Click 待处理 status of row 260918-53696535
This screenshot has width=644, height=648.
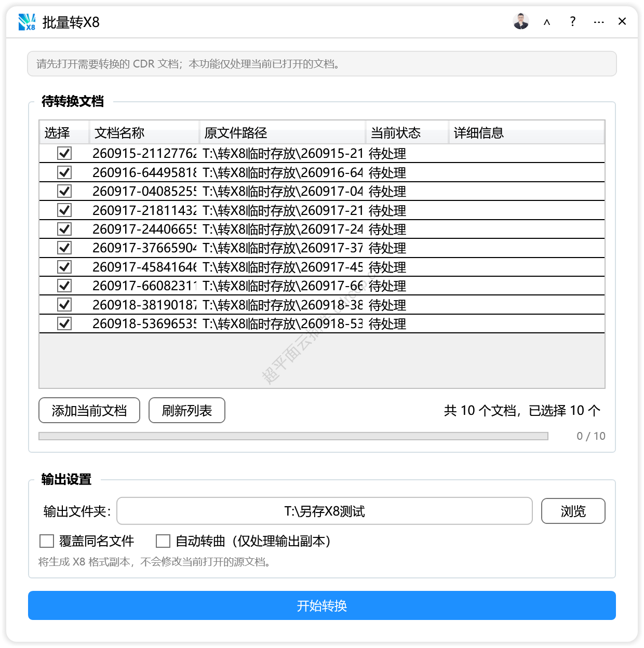[x=387, y=323]
